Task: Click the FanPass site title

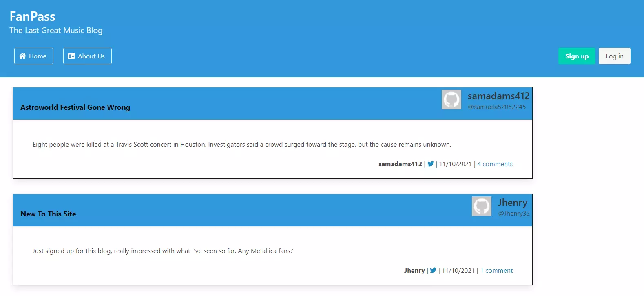Action: (x=32, y=16)
